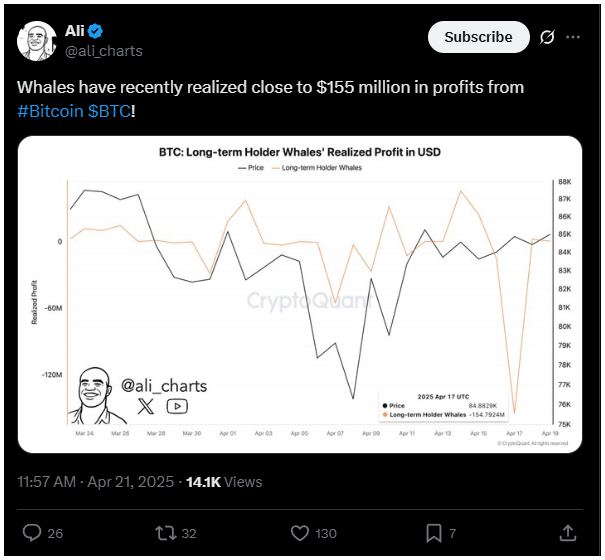Click the reply speech bubble icon

pos(32,533)
